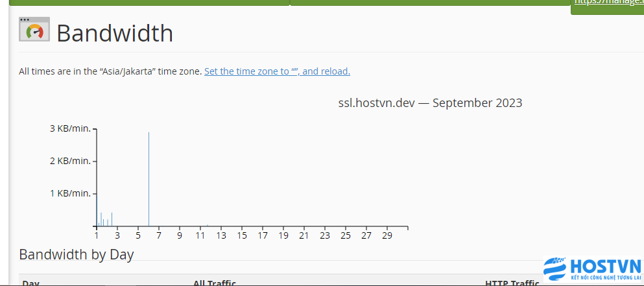
Task: Click the 1 KB/min. y-axis label
Action: [x=70, y=193]
